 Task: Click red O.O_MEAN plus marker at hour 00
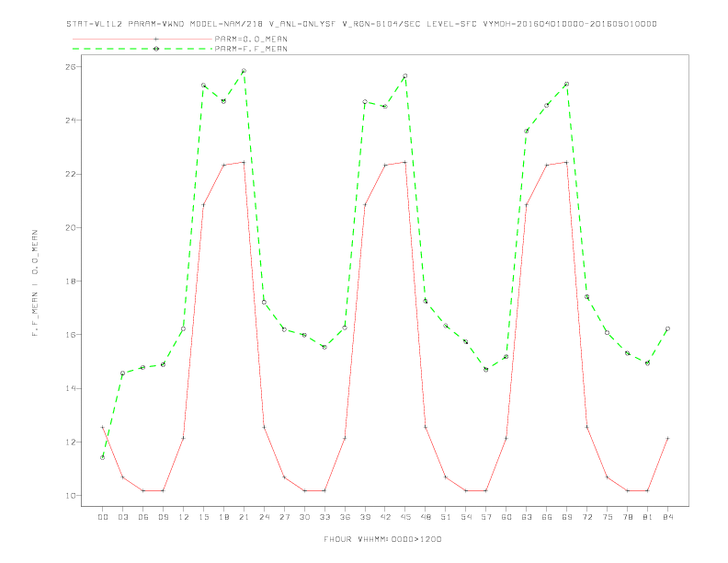point(103,427)
